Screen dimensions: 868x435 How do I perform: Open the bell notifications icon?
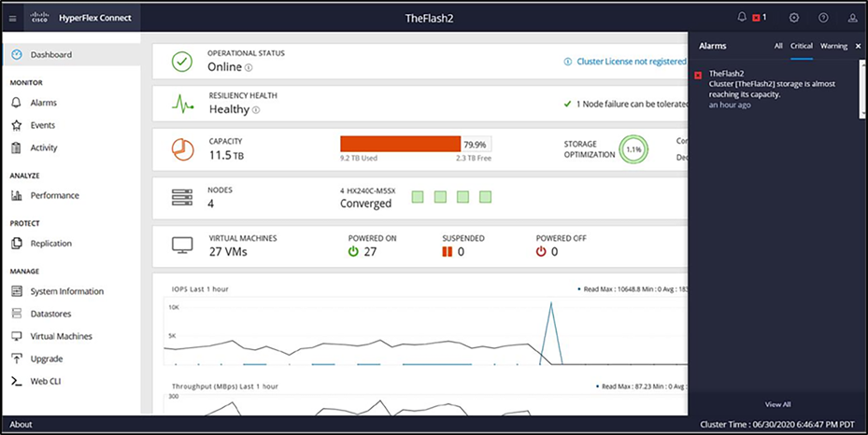(742, 18)
